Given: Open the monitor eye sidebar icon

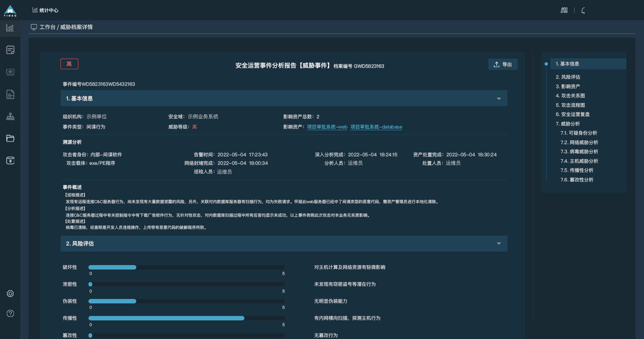Looking at the screenshot, I should pyautogui.click(x=10, y=72).
